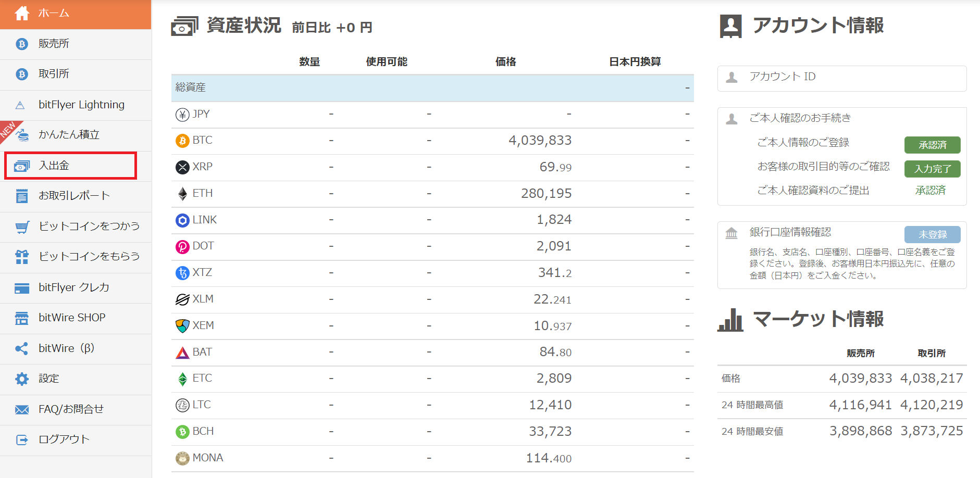Open FAQ/お問合せ in the sidebar

pos(76,410)
